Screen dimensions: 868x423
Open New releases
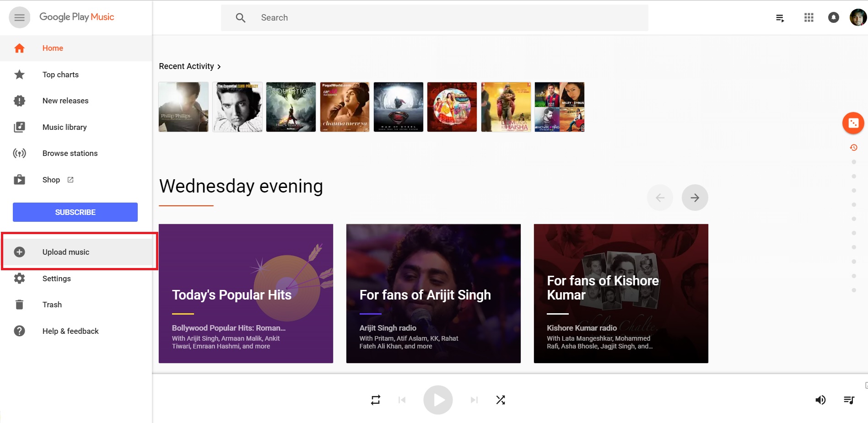pyautogui.click(x=76, y=101)
